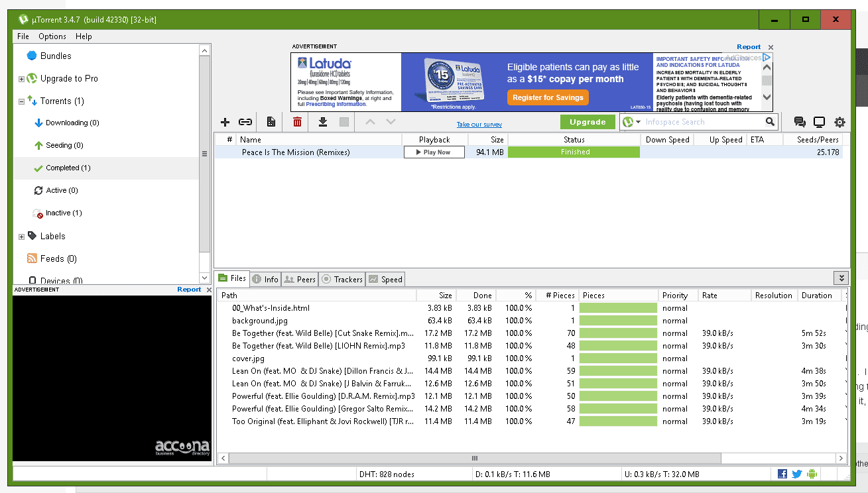Click the red Remove torrent trash icon
The image size is (868, 493).
(x=297, y=122)
